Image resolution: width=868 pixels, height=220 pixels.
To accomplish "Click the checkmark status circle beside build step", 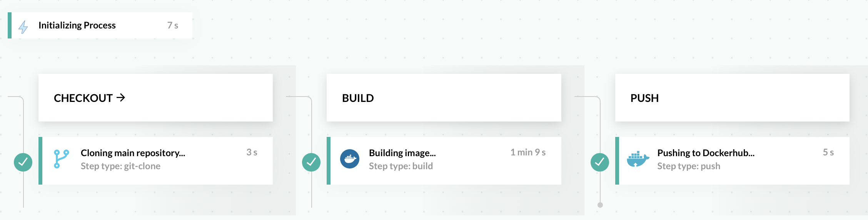I will (x=311, y=162).
